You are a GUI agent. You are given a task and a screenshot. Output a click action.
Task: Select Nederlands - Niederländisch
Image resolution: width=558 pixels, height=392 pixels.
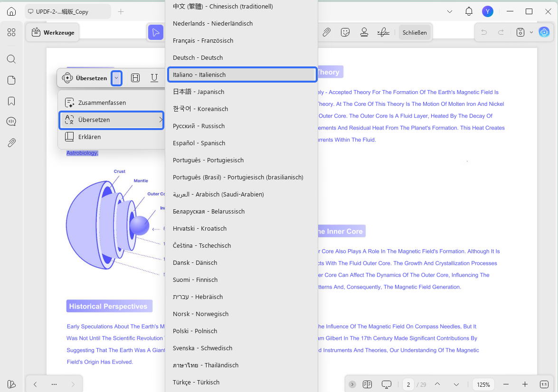pyautogui.click(x=242, y=23)
